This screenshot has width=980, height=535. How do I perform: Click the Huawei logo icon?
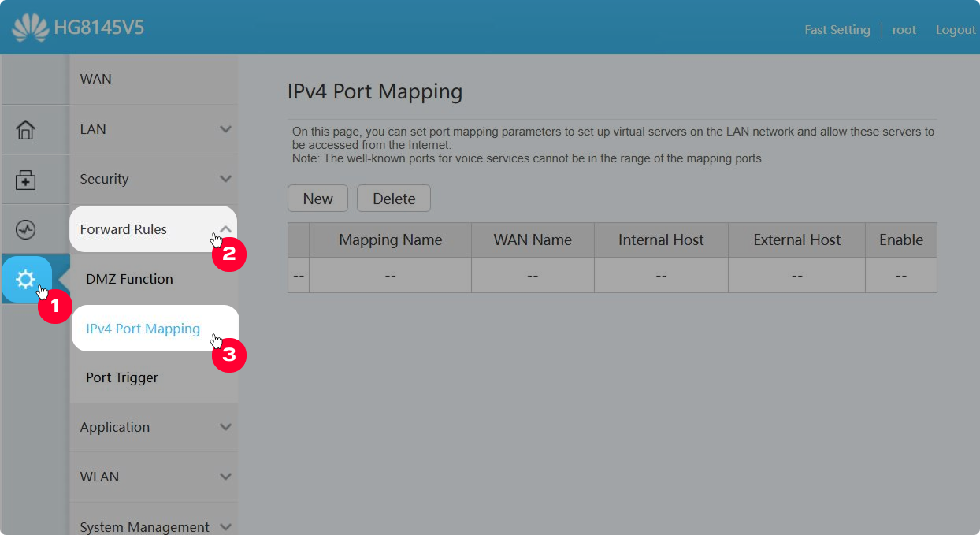30,28
